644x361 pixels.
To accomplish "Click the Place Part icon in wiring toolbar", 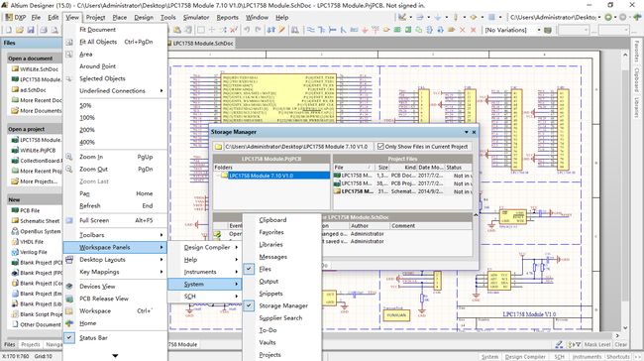I will pyautogui.click(x=386, y=30).
